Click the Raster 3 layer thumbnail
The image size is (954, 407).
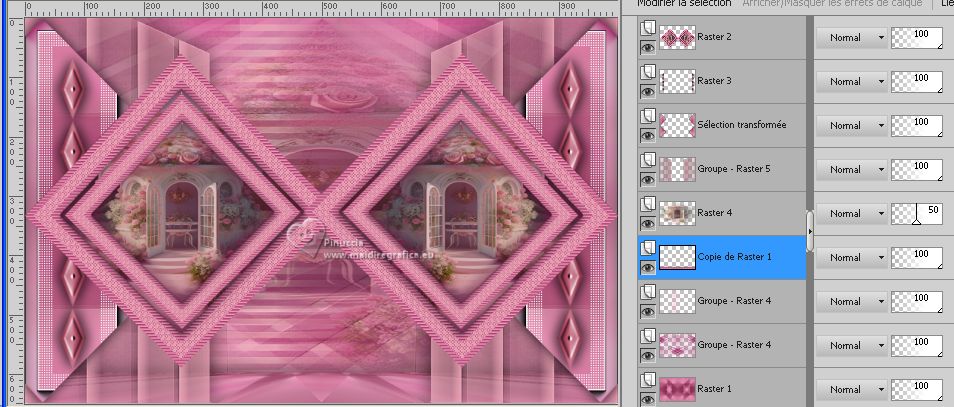tap(677, 82)
